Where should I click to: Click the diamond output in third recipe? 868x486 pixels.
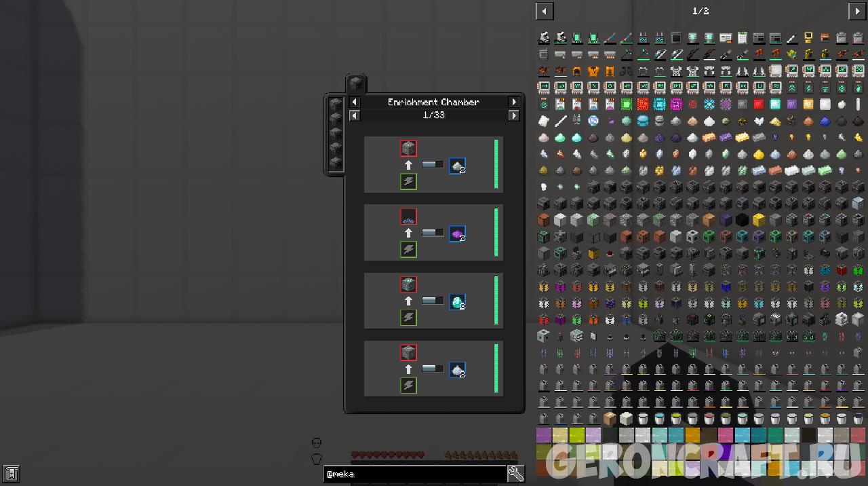pyautogui.click(x=457, y=302)
